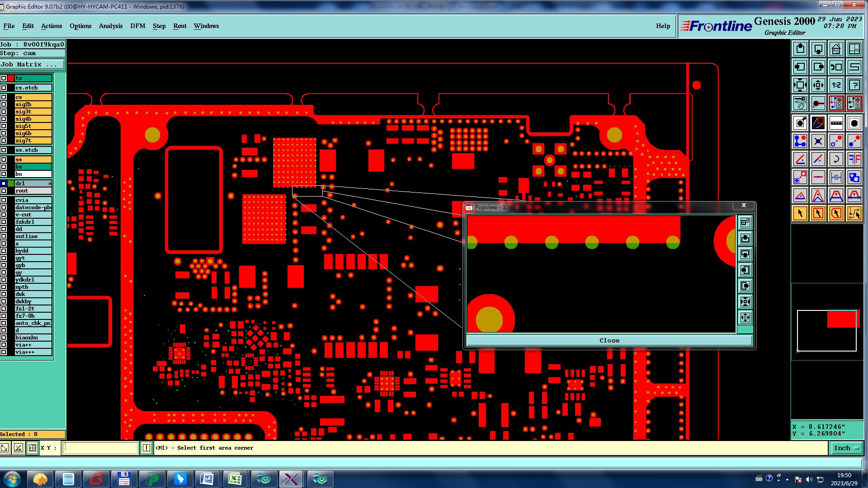Select the measure ruler tool
The image size is (868, 488).
pyautogui.click(x=836, y=123)
